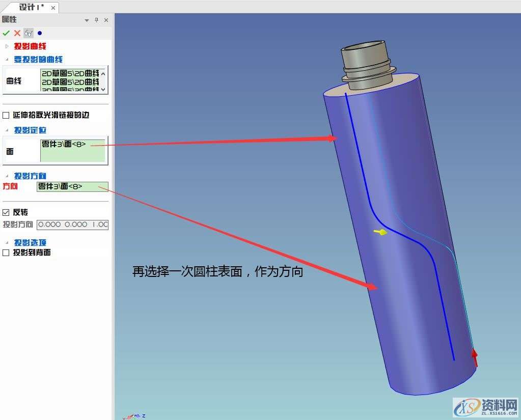The height and width of the screenshot is (420, 521).
Task: Cancel the operation with the red X icon
Action: [16, 33]
